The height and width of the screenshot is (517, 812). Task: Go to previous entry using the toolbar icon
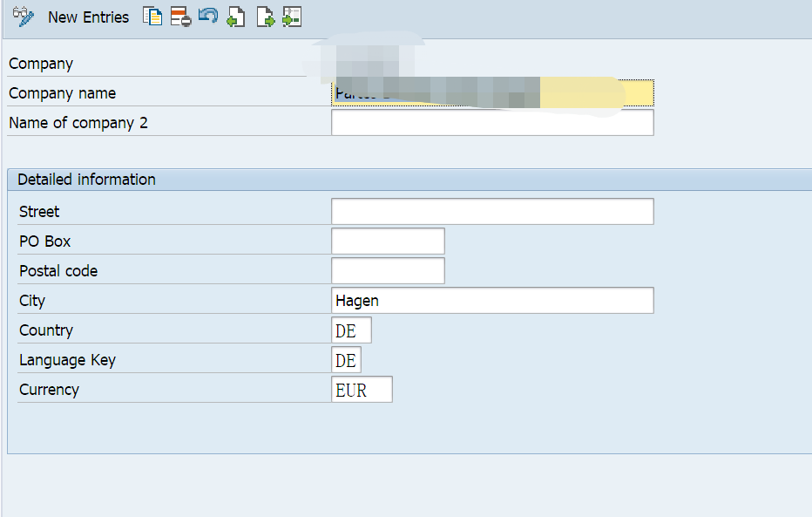[x=236, y=17]
